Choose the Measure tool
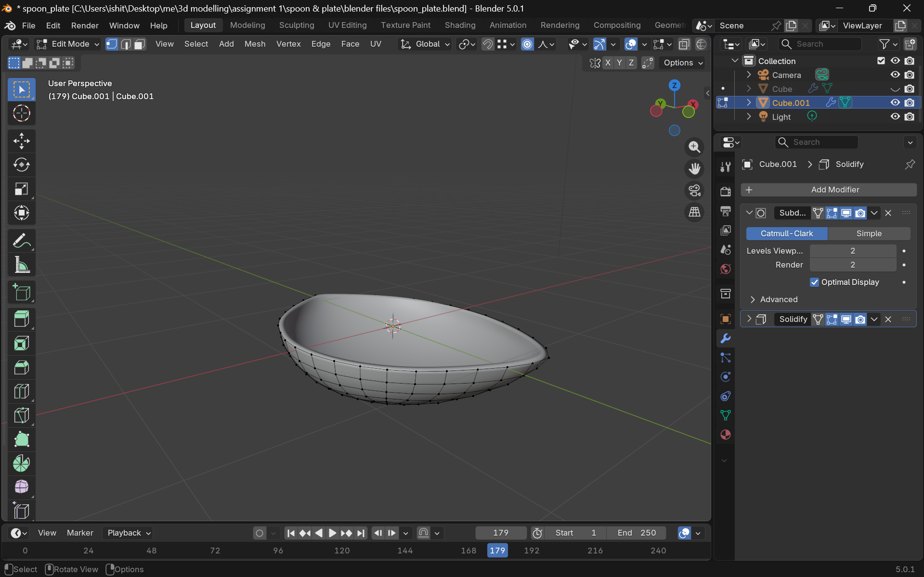Image resolution: width=924 pixels, height=577 pixels. (22, 265)
